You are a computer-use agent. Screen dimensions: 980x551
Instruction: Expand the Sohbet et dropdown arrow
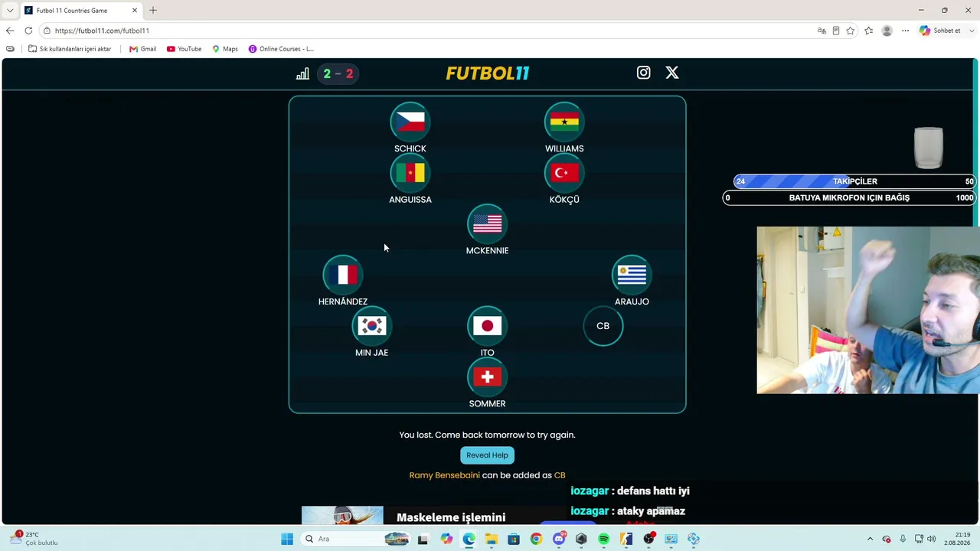click(x=972, y=31)
